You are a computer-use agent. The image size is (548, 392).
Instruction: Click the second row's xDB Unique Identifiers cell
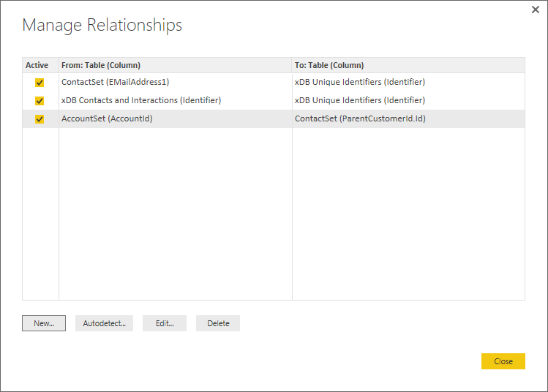[359, 100]
